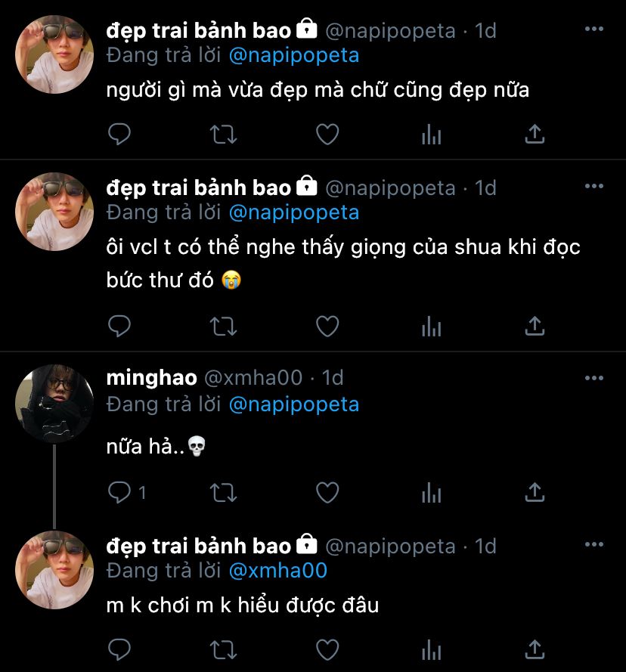Screen dimensions: 626x672
Task: Share the tweet about giọng của shua
Action: click(535, 326)
